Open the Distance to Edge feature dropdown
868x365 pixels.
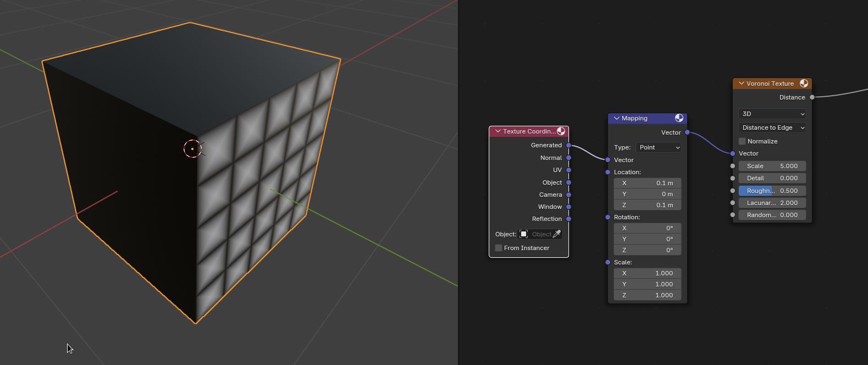tap(772, 128)
